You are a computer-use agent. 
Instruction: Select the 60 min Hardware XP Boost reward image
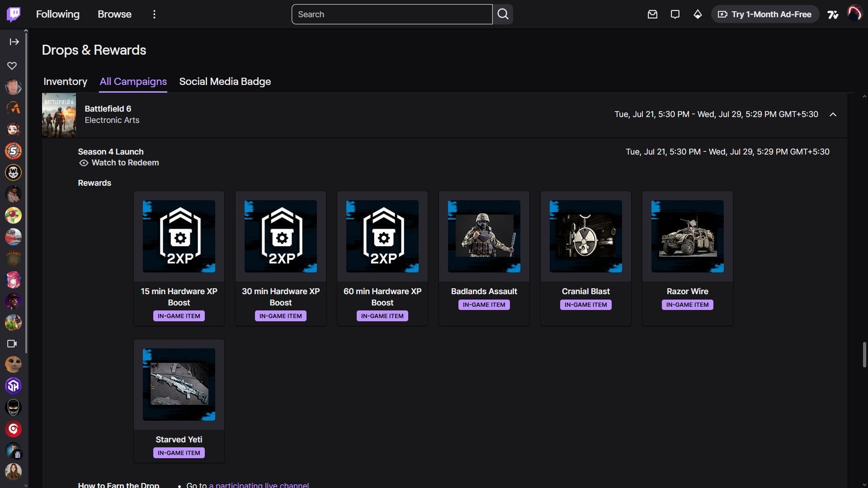pyautogui.click(x=382, y=236)
